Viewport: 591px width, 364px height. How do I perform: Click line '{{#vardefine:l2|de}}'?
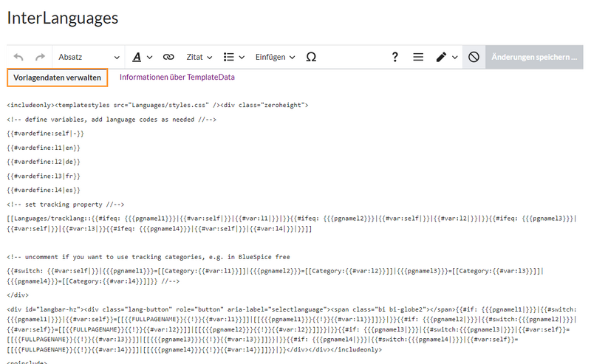44,162
